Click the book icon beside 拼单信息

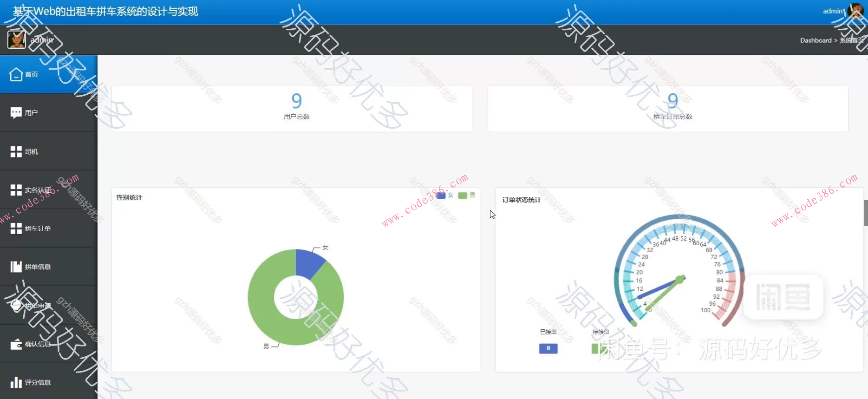point(16,267)
